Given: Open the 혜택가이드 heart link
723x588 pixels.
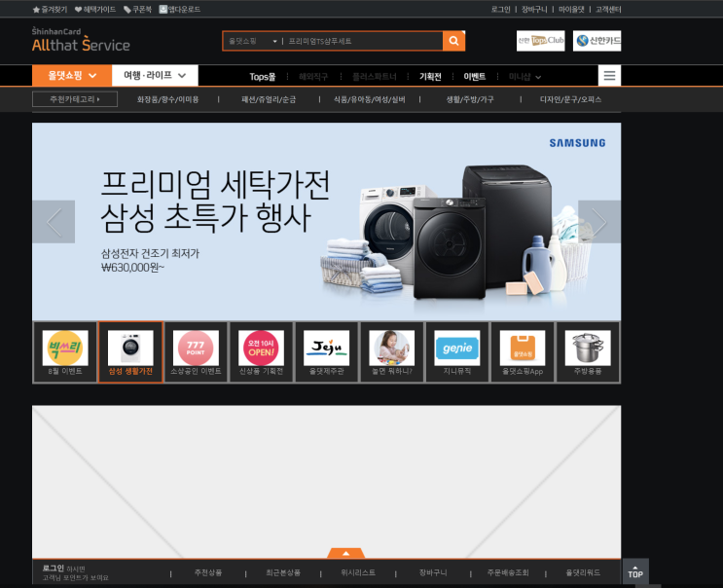Looking at the screenshot, I should click(95, 9).
